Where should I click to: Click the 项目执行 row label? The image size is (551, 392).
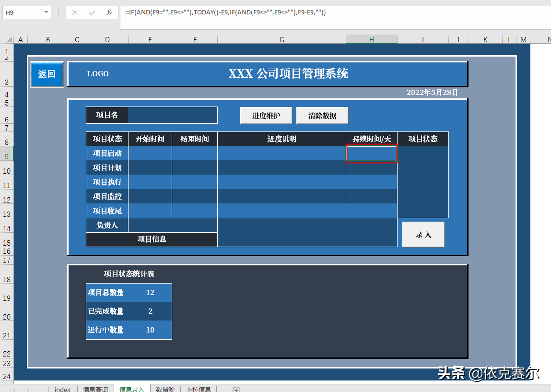point(107,182)
